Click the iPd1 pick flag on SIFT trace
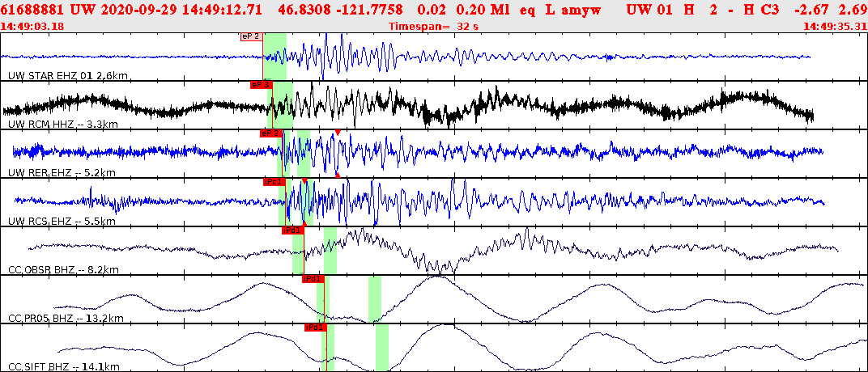 316,328
